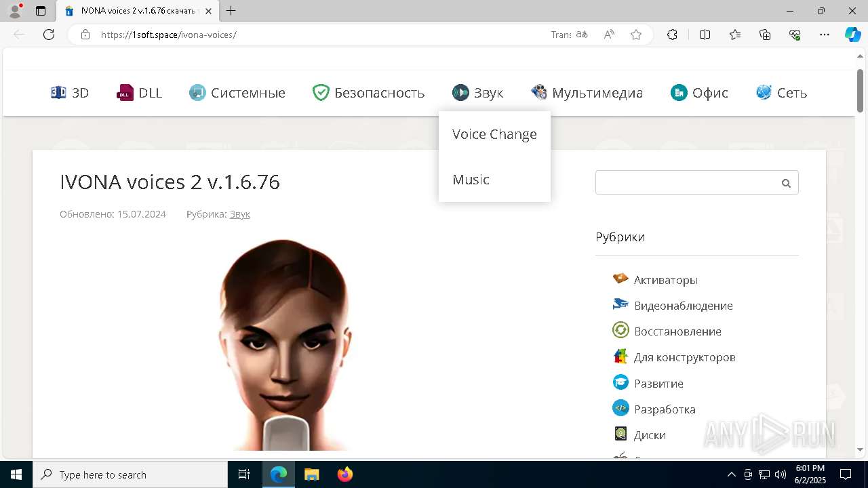
Task: Open File Explorer from the taskbar
Action: (x=311, y=474)
